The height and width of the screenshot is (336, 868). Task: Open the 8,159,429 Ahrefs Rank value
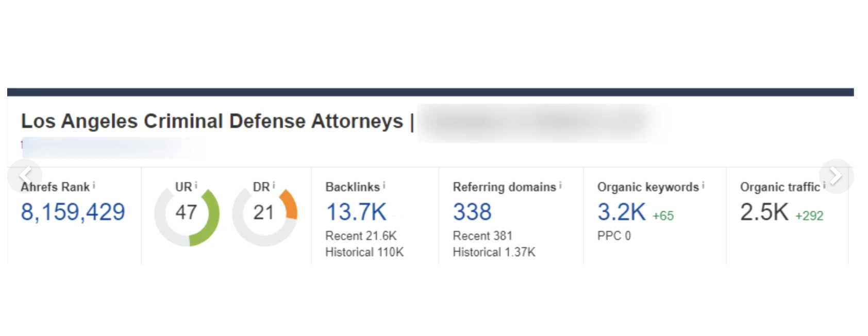[x=73, y=212]
